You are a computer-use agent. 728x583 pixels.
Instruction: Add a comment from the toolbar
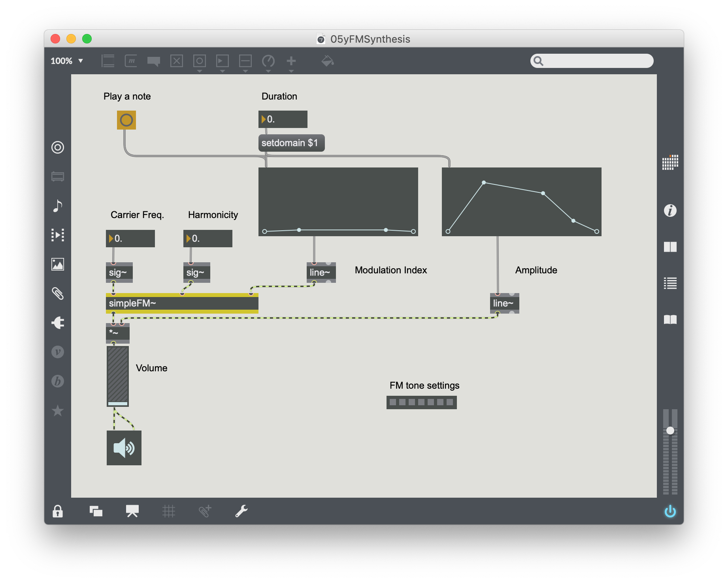click(153, 61)
